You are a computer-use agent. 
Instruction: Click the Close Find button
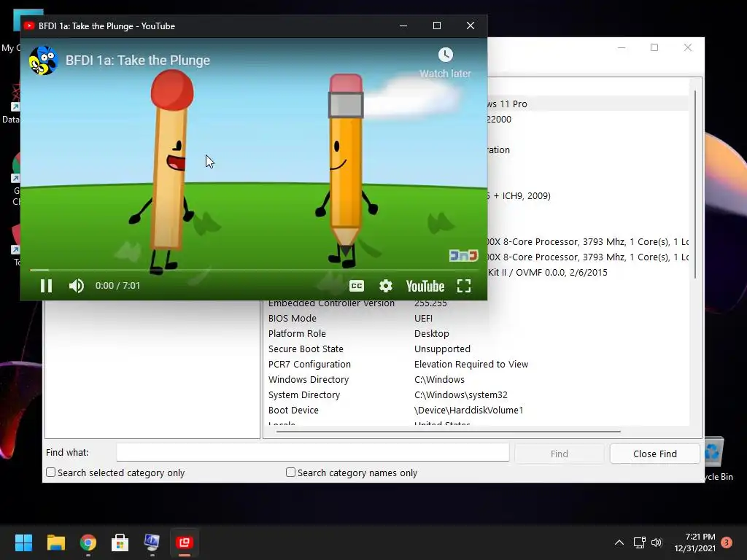(x=654, y=454)
